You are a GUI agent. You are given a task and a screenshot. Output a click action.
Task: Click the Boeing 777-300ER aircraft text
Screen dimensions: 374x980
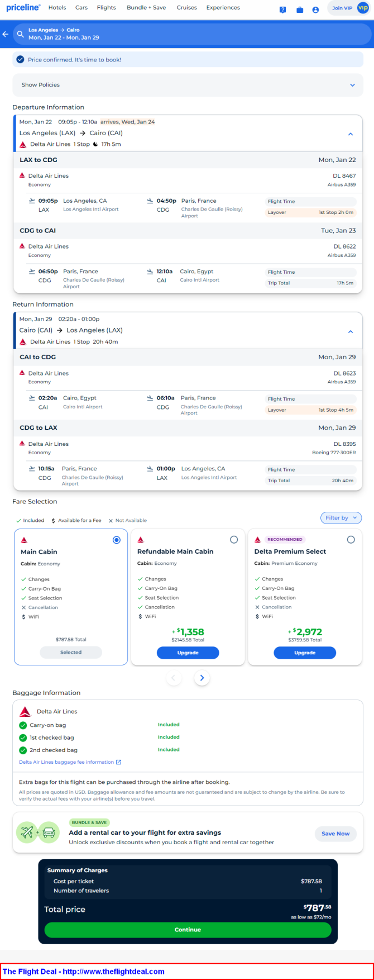pos(334,453)
